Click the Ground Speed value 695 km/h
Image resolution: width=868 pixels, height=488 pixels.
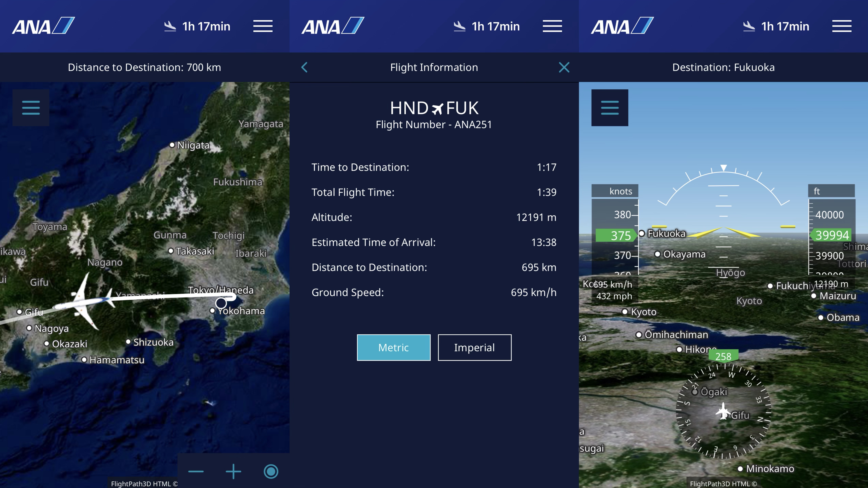point(534,292)
